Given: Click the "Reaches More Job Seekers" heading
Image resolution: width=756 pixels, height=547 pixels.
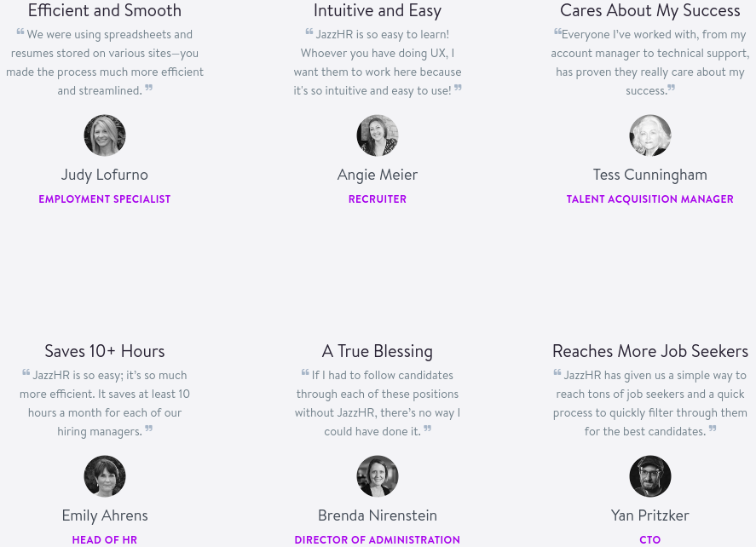Looking at the screenshot, I should point(650,351).
